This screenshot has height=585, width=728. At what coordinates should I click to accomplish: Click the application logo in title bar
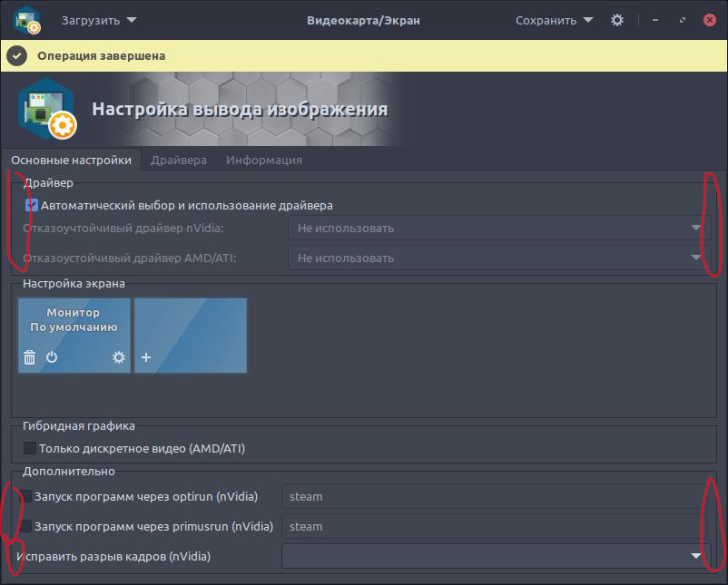[x=27, y=20]
